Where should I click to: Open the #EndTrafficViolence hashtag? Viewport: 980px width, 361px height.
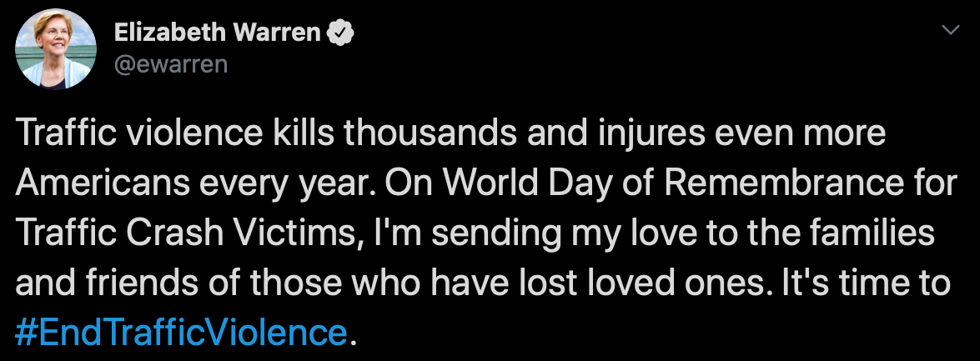click(180, 333)
